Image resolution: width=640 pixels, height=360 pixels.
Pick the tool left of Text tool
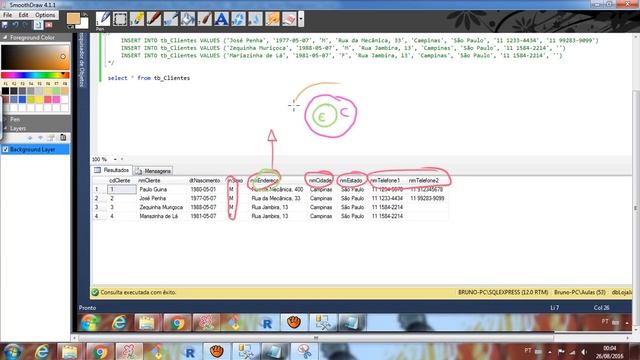tap(204, 19)
